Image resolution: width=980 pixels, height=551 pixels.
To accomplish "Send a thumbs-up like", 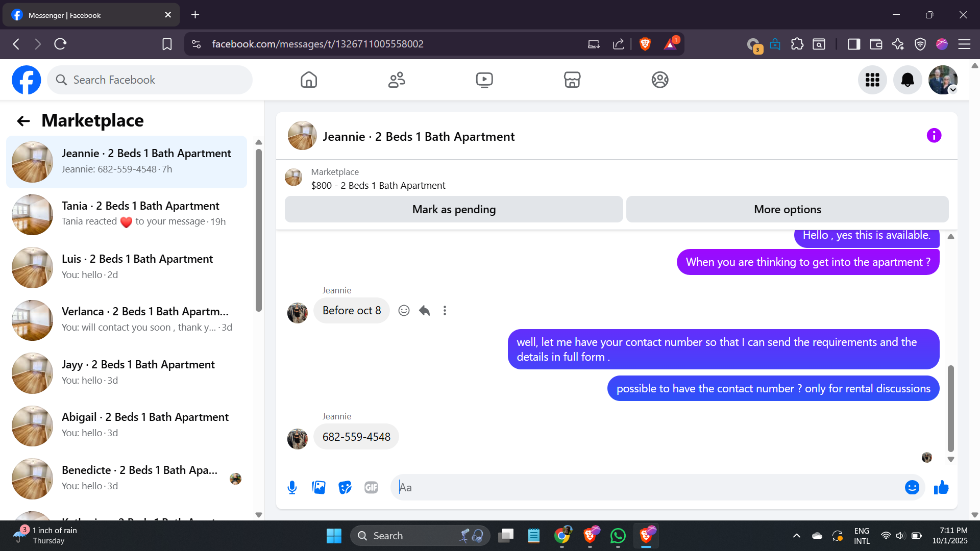I will (x=941, y=488).
